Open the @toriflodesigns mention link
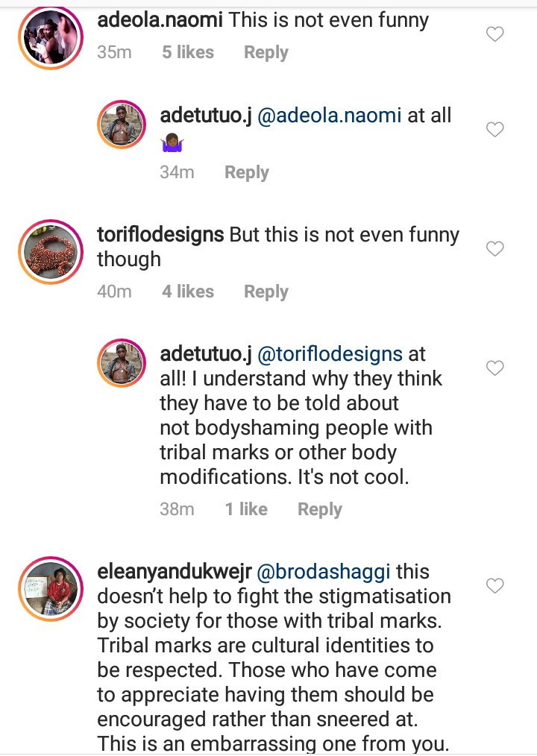The image size is (537, 756). (x=330, y=354)
